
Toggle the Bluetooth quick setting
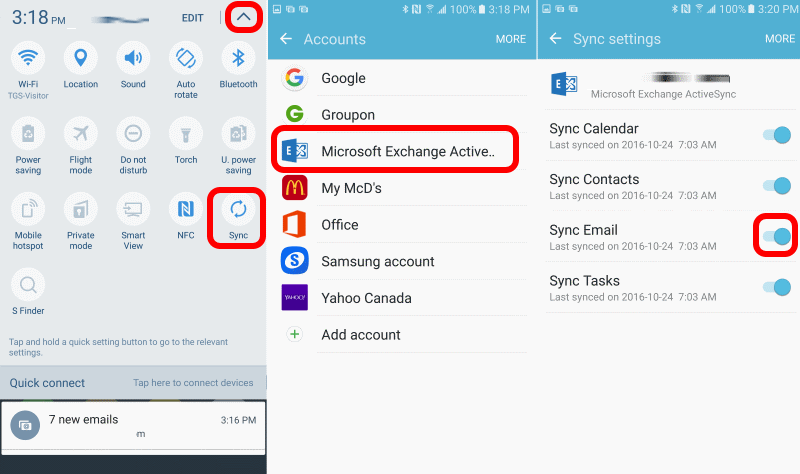pos(238,58)
